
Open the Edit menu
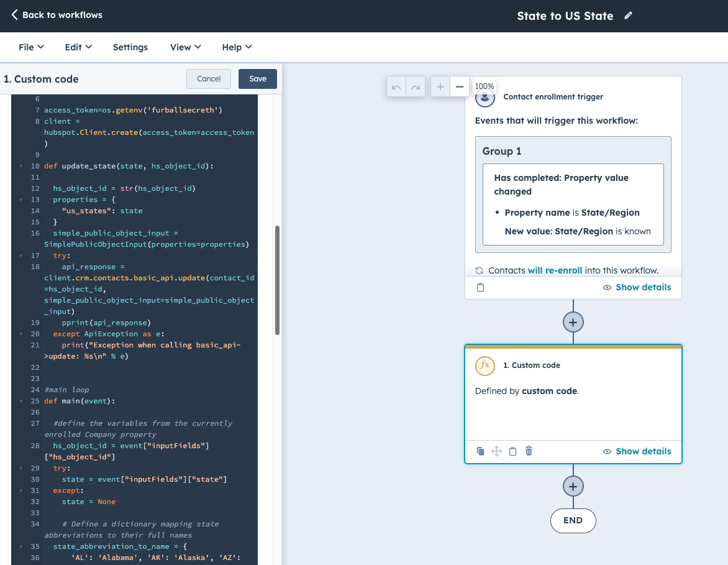click(x=78, y=47)
